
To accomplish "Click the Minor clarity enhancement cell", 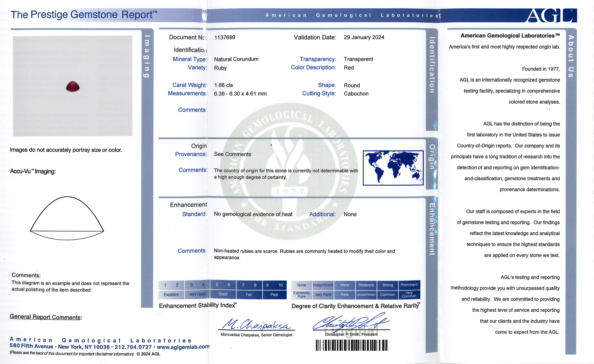I will click(345, 285).
